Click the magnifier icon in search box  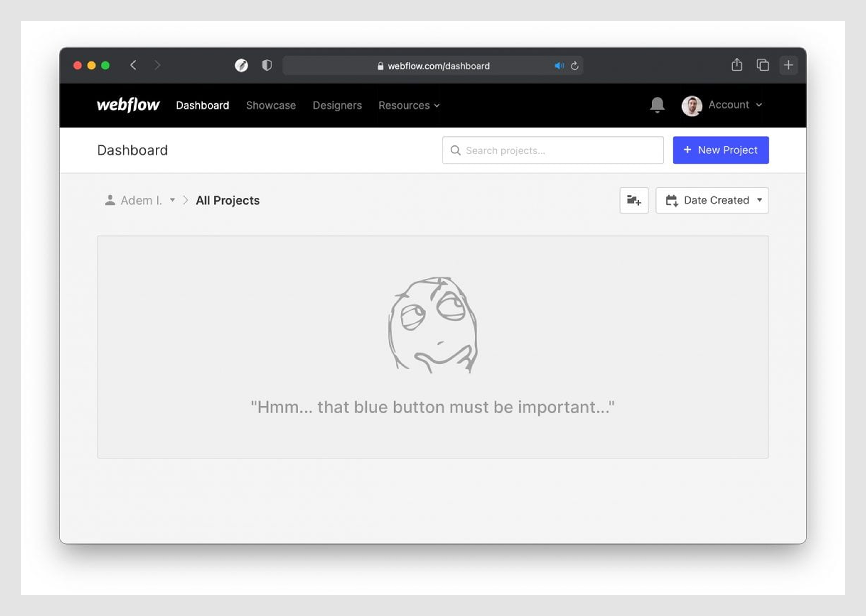[x=455, y=151]
